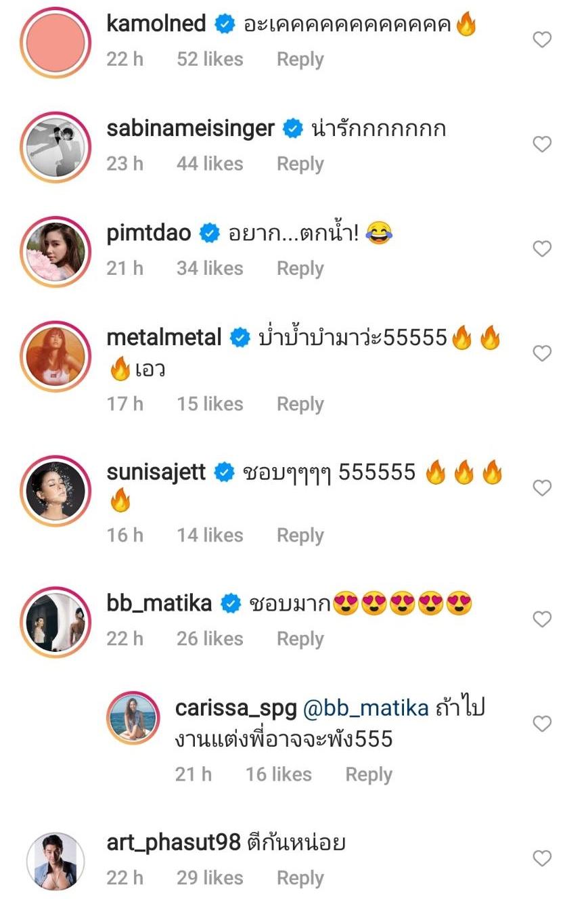Open pimtdao's avatar story
The width and height of the screenshot is (588, 899).
55,250
